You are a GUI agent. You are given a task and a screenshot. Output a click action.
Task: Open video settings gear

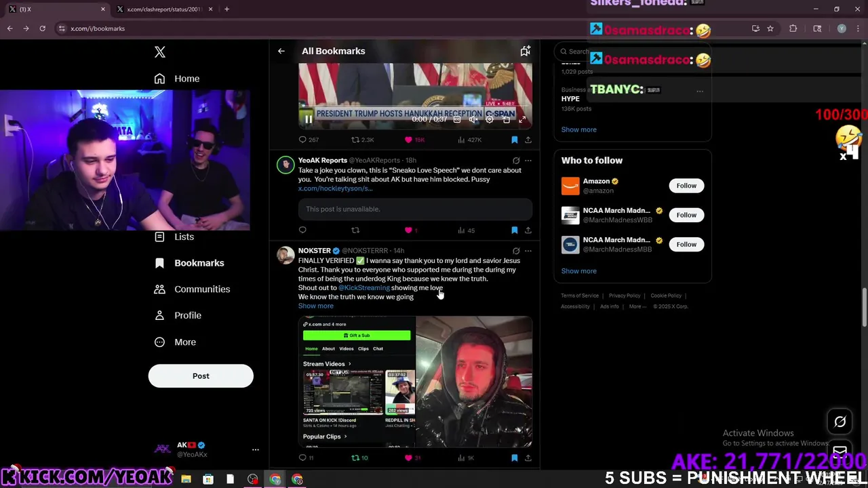(x=490, y=119)
